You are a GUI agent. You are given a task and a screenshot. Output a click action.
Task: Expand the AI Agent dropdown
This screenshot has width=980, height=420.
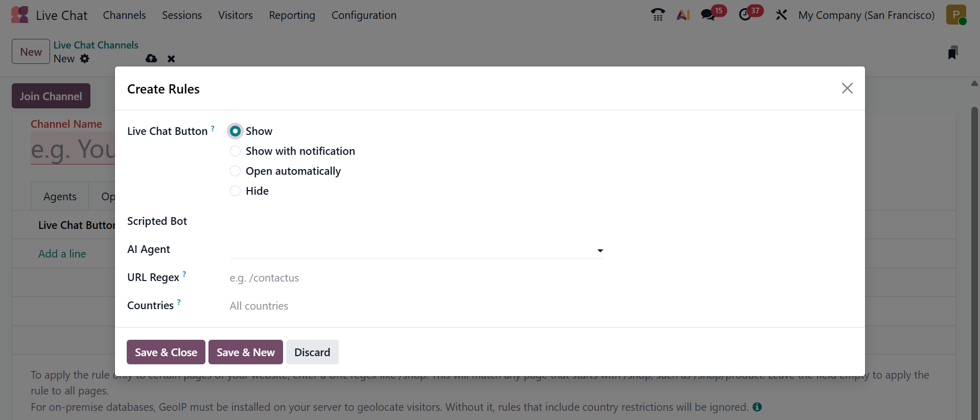pyautogui.click(x=600, y=250)
